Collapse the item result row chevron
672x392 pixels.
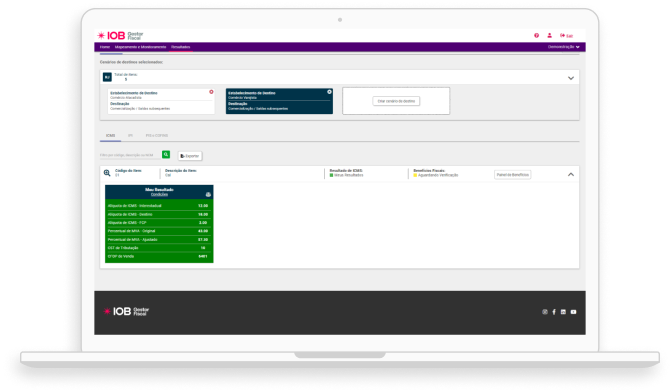[571, 174]
